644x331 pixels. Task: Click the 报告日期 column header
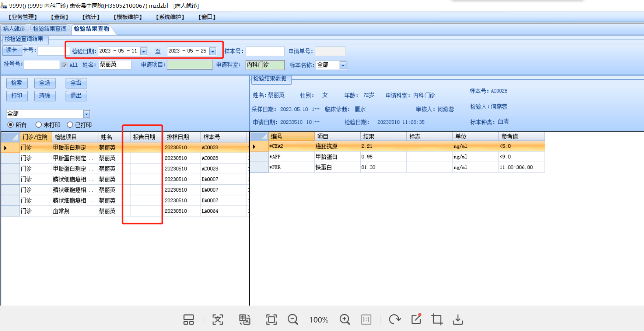coord(147,137)
